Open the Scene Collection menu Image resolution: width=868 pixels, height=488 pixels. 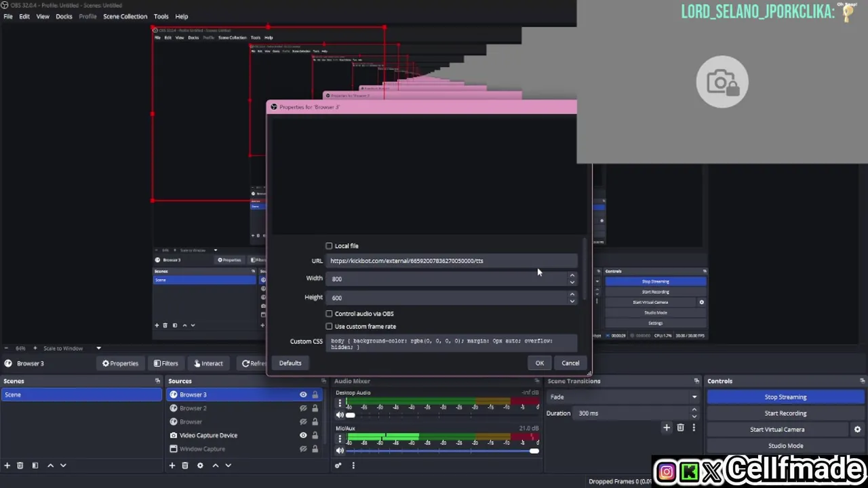pyautogui.click(x=125, y=16)
